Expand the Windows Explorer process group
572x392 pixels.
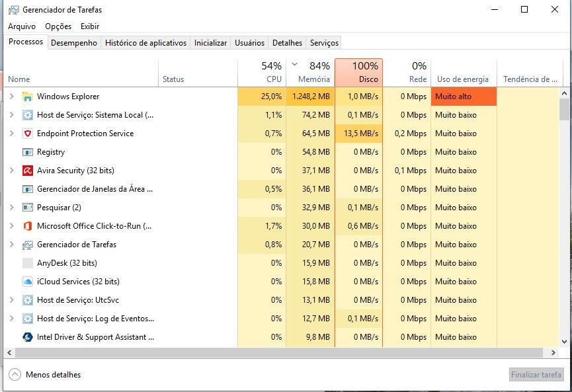tap(12, 97)
